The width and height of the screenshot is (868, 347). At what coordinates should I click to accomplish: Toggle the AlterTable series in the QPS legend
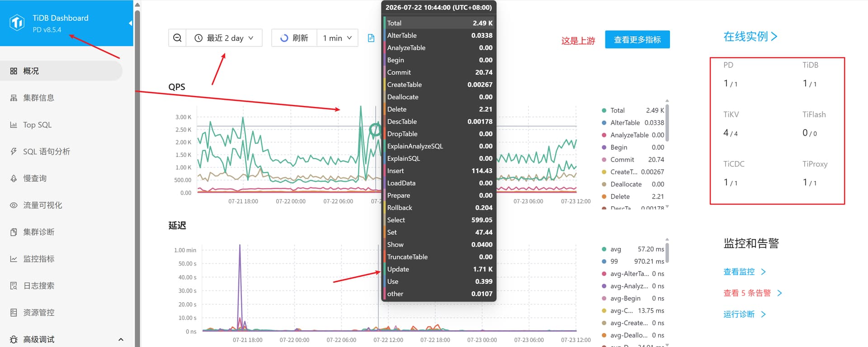pos(633,123)
